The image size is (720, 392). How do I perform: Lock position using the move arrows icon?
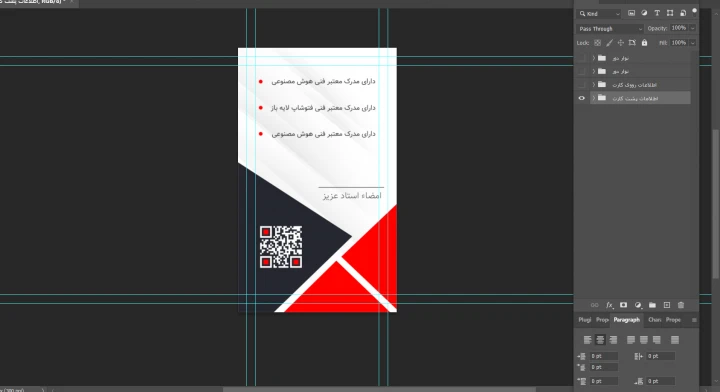coord(620,43)
